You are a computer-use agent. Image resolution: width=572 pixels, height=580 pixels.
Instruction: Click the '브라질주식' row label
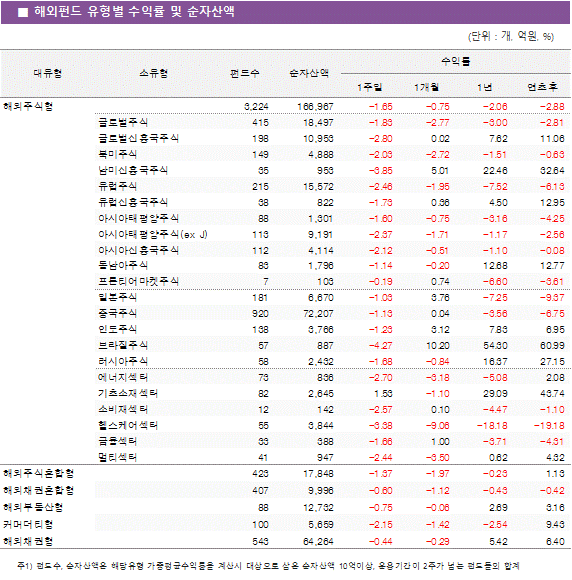pyautogui.click(x=123, y=345)
